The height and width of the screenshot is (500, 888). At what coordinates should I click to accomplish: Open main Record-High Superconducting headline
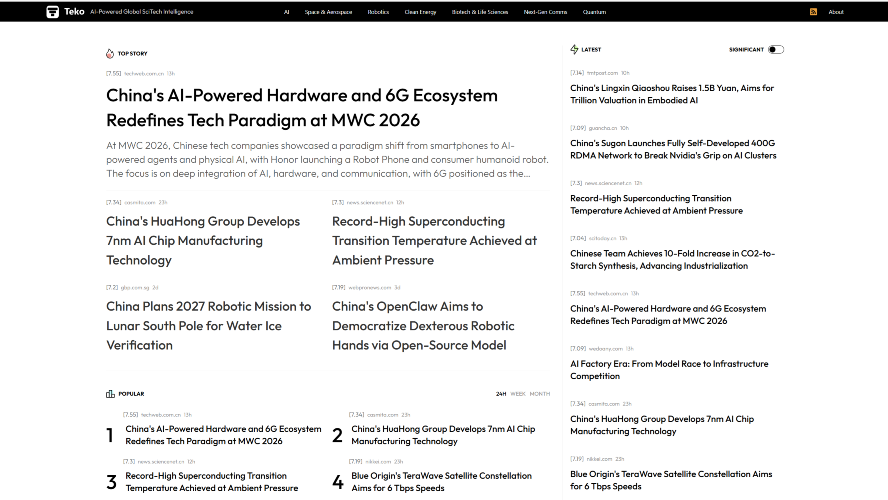[x=434, y=241]
